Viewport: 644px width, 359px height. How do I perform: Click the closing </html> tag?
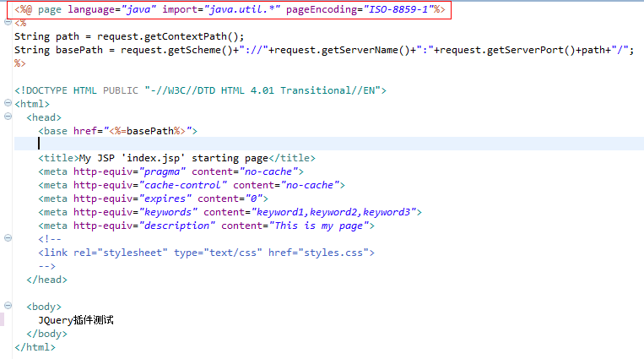point(35,347)
